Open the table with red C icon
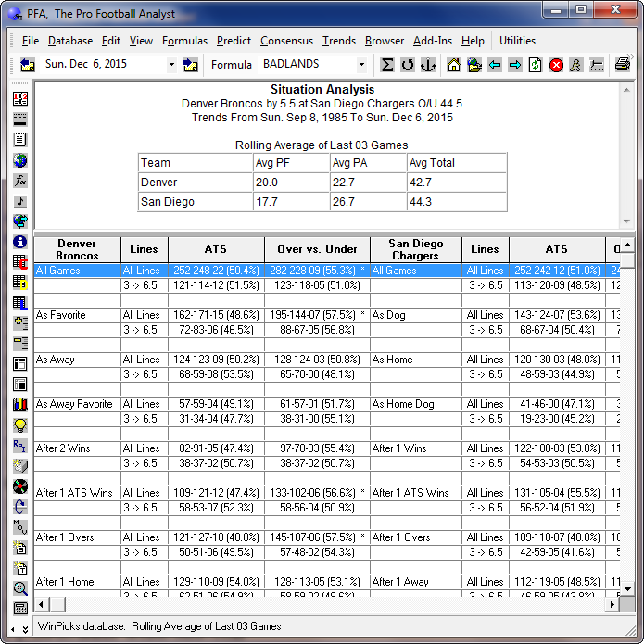Image resolution: width=644 pixels, height=644 pixels. (x=20, y=261)
